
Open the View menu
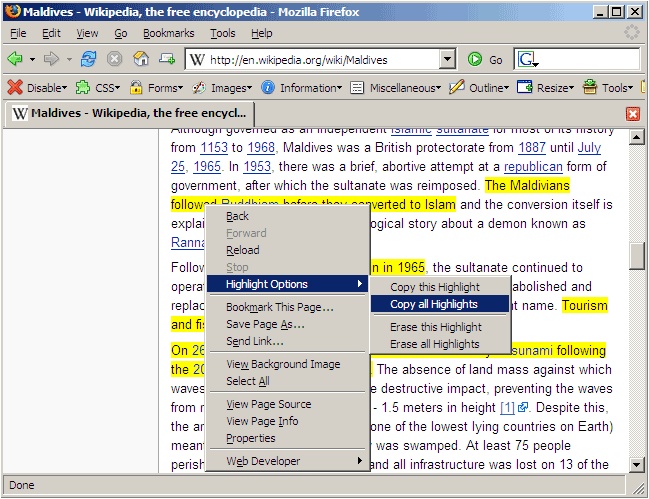point(87,33)
